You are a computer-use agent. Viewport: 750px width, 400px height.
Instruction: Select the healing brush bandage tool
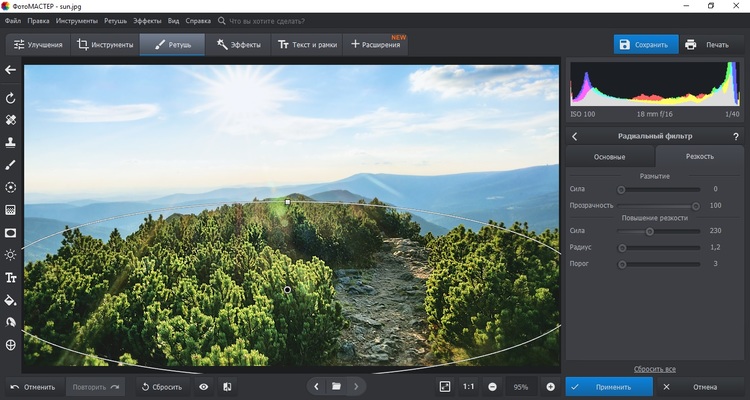11,120
